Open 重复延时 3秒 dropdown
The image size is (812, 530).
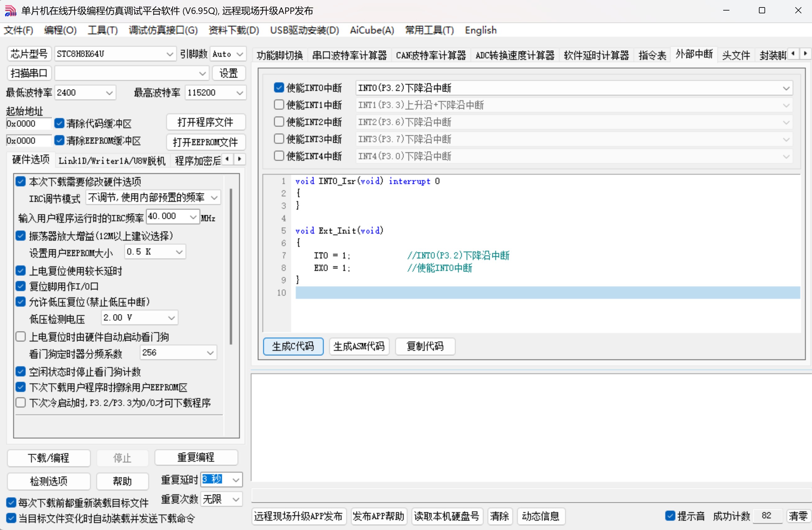tap(222, 479)
